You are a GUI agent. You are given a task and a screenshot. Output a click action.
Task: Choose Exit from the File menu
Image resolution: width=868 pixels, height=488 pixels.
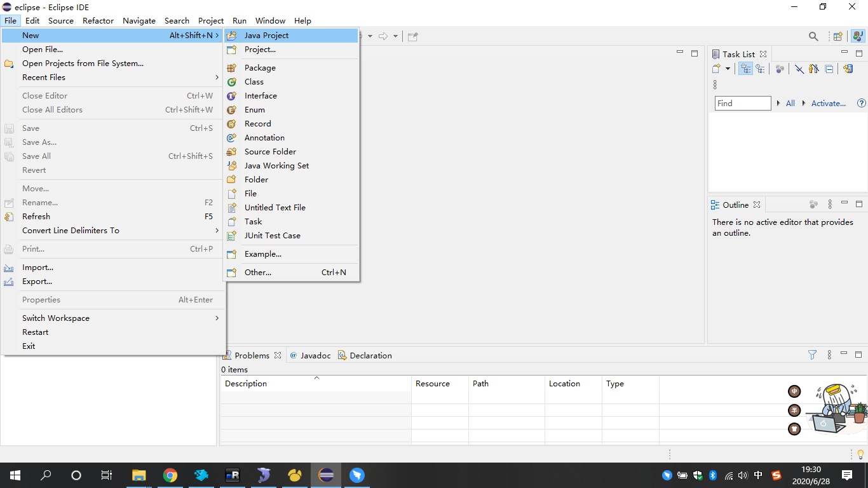(112, 346)
